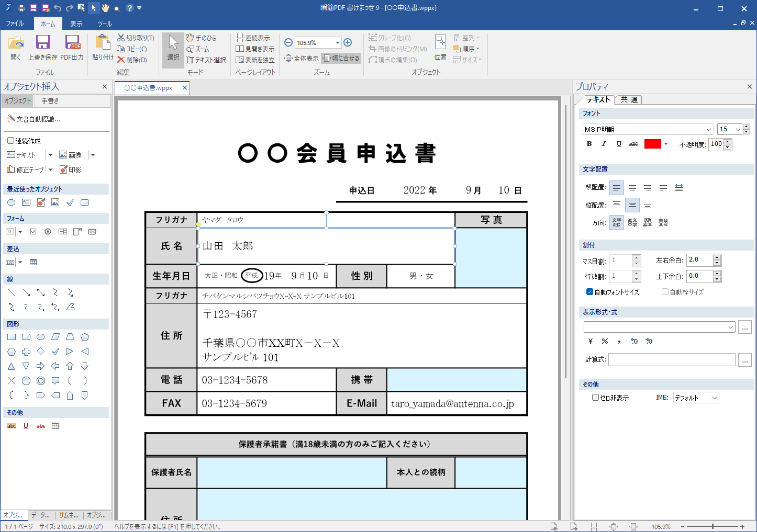Click the status bar zoom slider
Image resolution: width=757 pixels, height=532 pixels.
[713, 526]
